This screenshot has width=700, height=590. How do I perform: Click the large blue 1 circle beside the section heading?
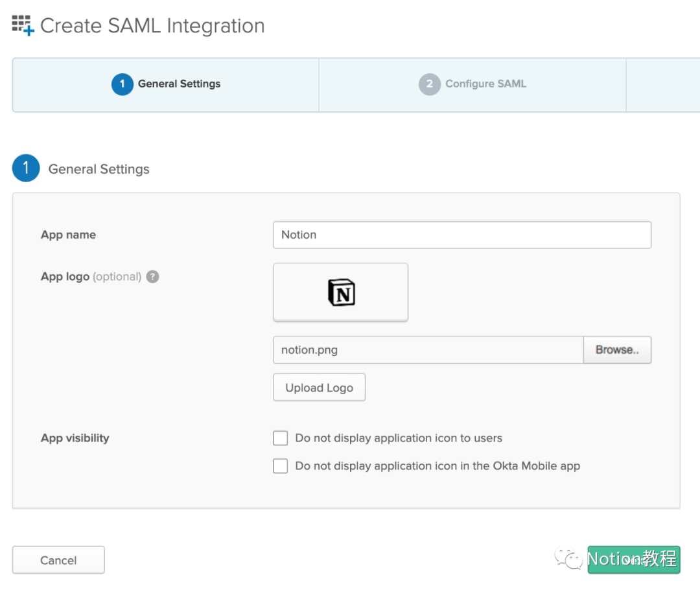26,169
